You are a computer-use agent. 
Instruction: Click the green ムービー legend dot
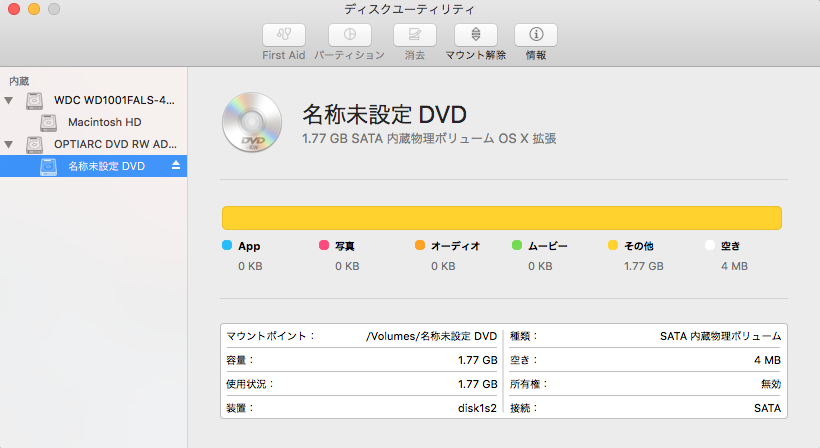pyautogui.click(x=517, y=245)
